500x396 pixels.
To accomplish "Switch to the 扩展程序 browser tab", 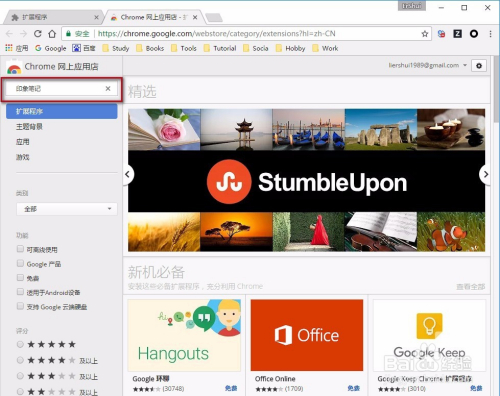I will coord(53,17).
